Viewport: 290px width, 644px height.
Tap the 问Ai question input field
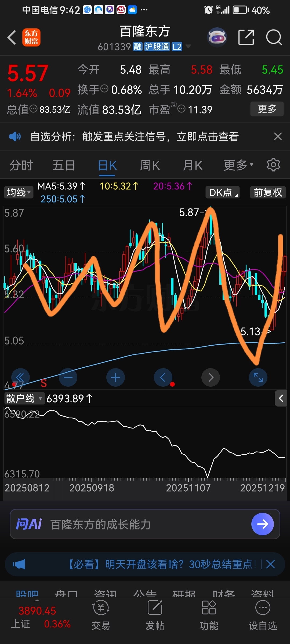(145, 524)
